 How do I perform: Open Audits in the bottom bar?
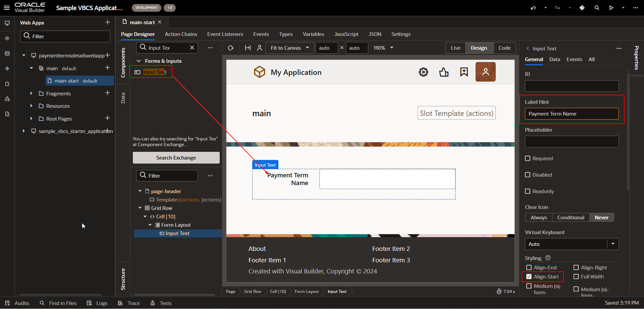point(17,303)
